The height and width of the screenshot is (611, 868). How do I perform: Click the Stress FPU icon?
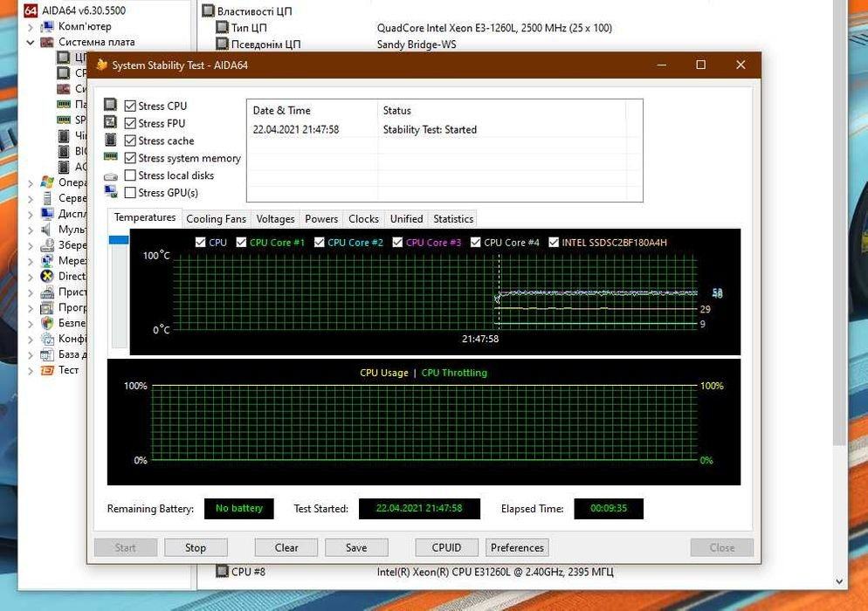(111, 122)
